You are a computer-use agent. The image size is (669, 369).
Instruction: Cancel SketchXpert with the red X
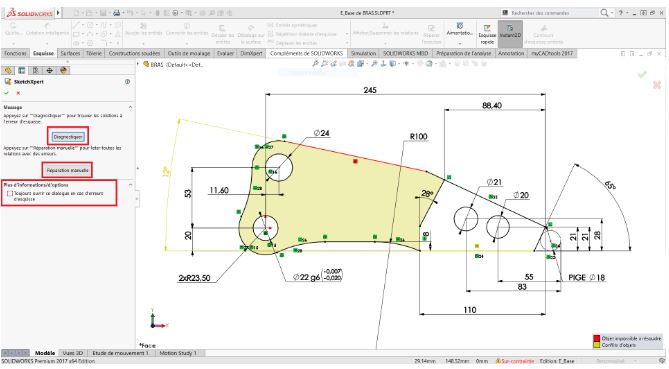(18, 93)
